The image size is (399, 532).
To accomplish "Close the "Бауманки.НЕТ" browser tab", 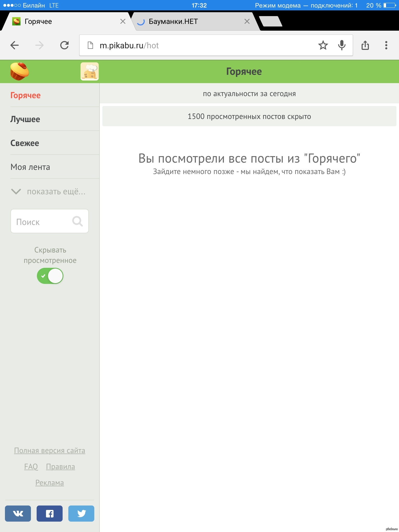I will 247,21.
